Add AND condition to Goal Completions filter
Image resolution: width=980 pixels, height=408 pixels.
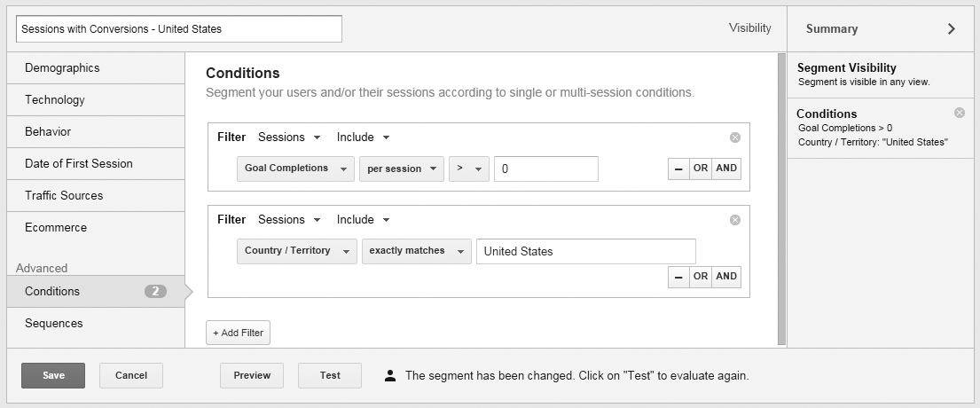(x=726, y=169)
